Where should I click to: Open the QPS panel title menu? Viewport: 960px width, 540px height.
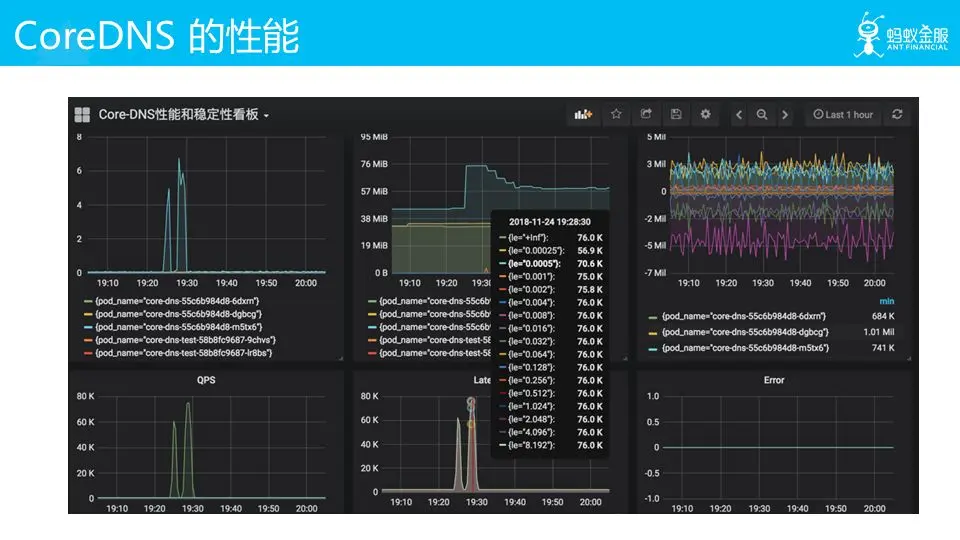(206, 380)
